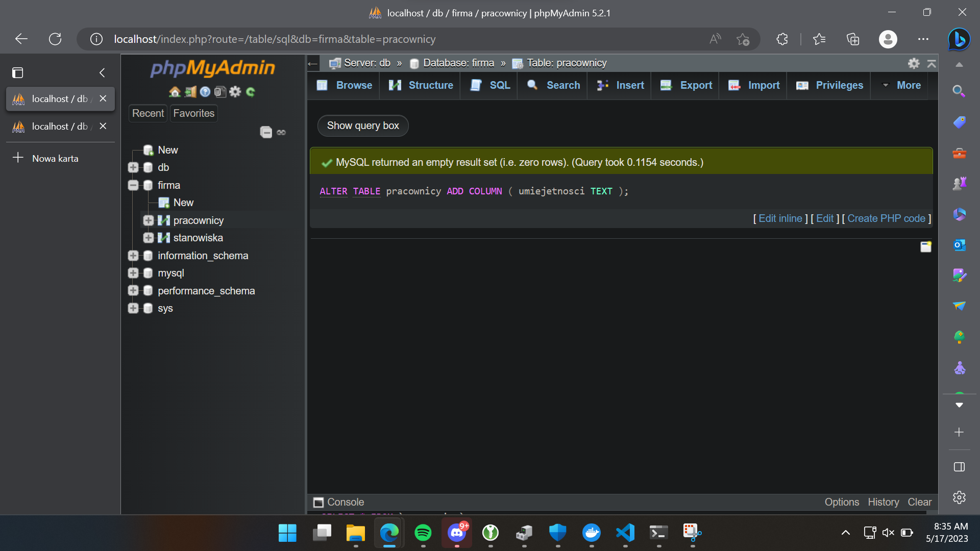Open phpMyAdmin home icon

[175, 92]
